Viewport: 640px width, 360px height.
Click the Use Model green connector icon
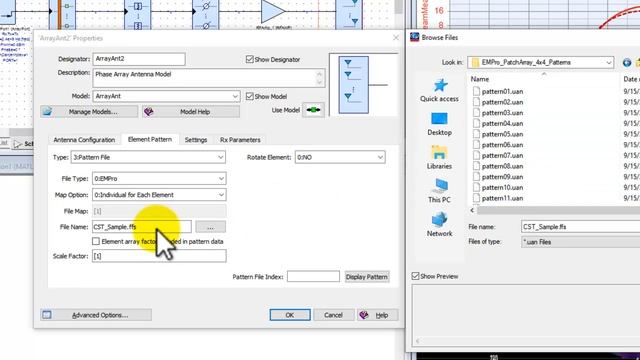pyautogui.click(x=313, y=110)
